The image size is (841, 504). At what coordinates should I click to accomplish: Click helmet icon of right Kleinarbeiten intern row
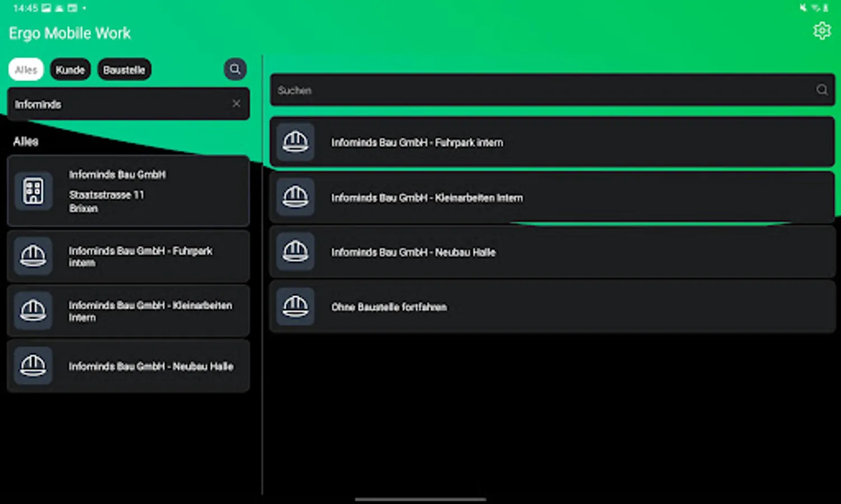point(295,197)
